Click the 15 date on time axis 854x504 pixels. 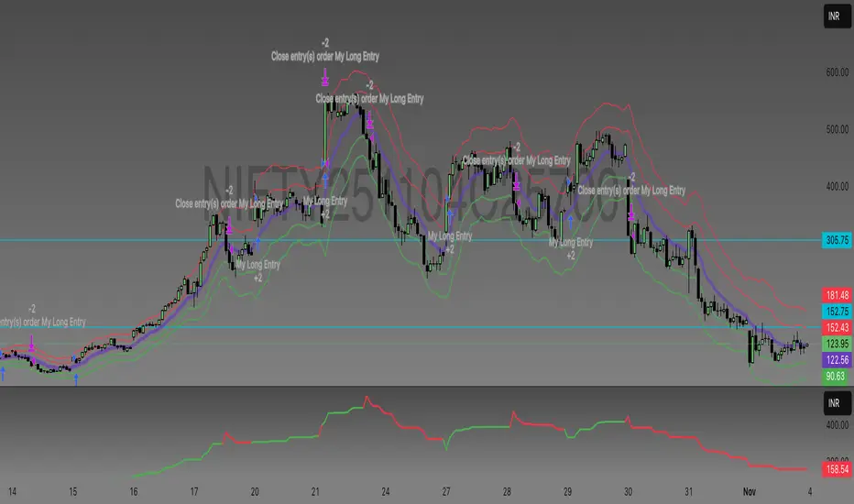coord(73,491)
